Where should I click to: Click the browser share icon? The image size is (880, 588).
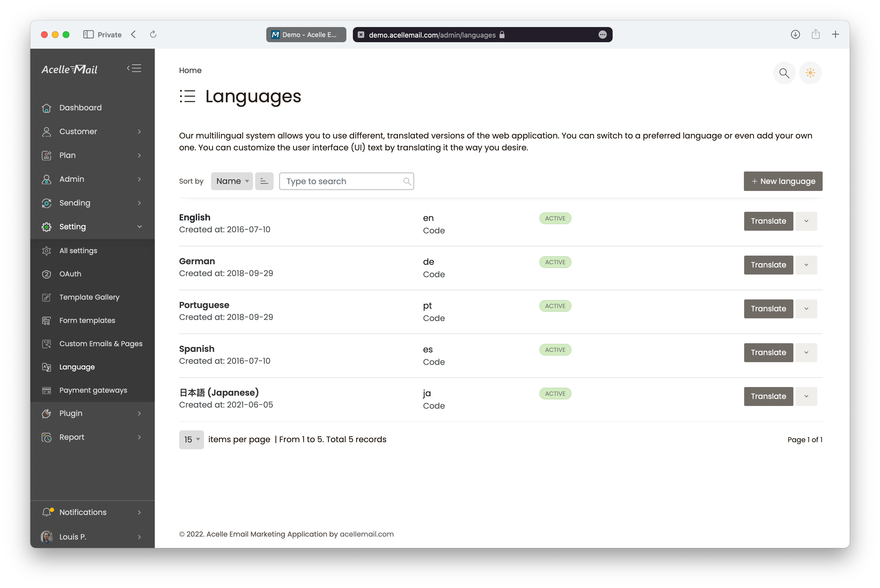click(x=816, y=35)
